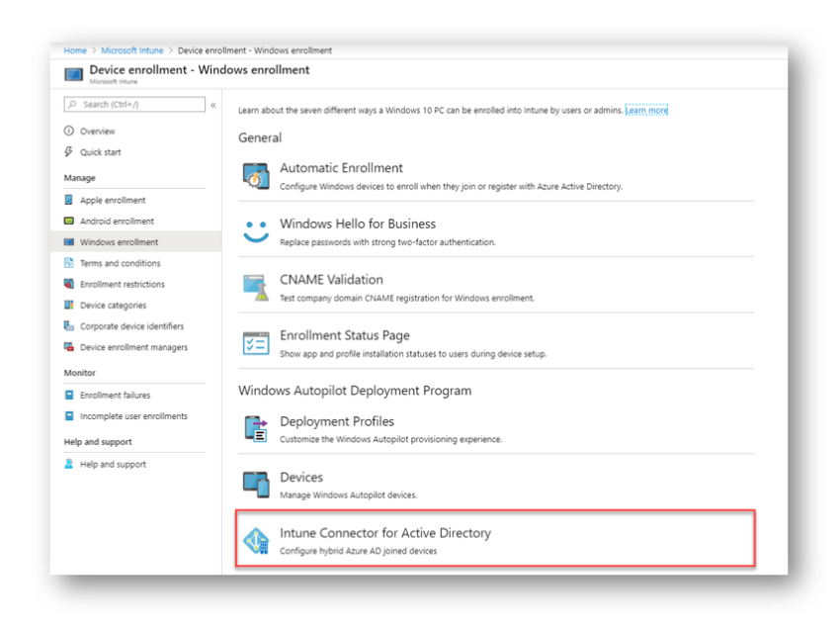Click the 'General' section heading
This screenshot has height=628, width=840.
(260, 137)
